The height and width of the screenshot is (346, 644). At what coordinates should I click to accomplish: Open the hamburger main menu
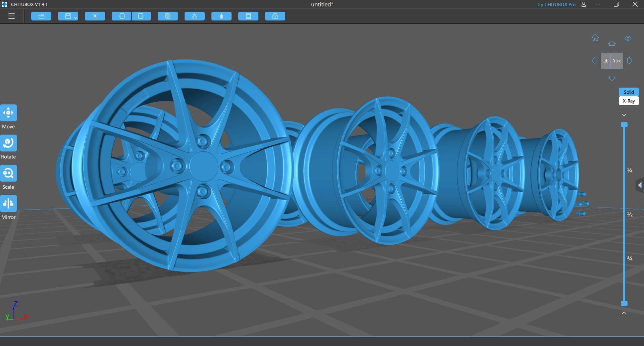pyautogui.click(x=11, y=16)
